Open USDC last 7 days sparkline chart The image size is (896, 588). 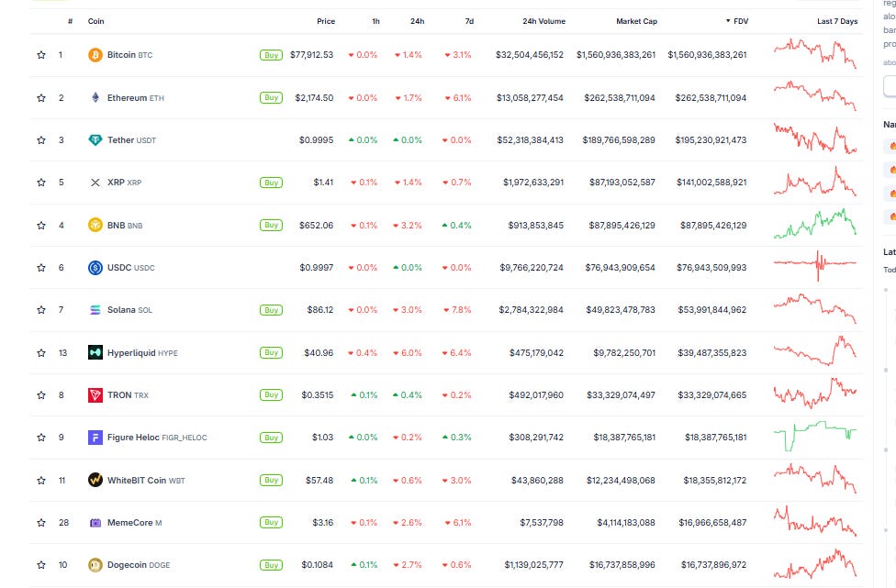815,266
